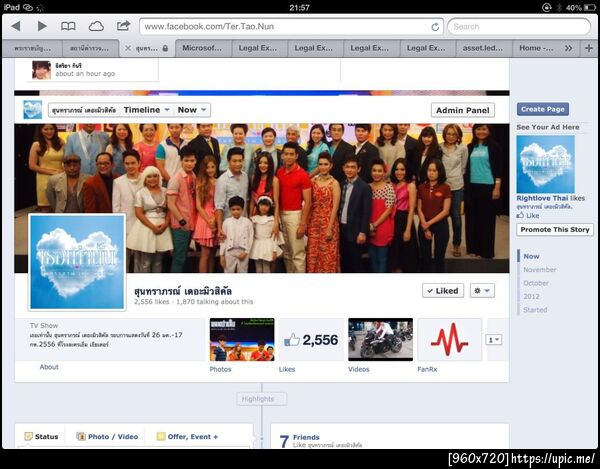Select the Offer, Event + composer tab
600x469 pixels.
click(x=188, y=436)
